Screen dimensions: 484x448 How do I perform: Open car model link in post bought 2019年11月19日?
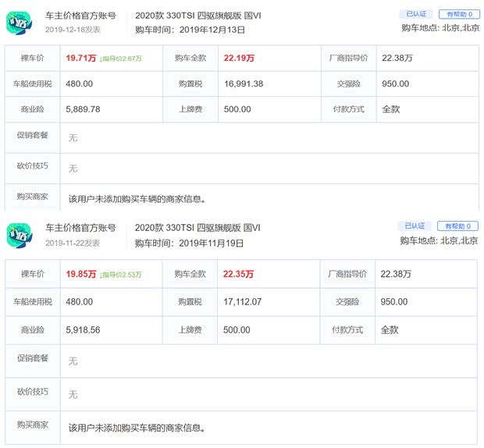(x=198, y=228)
